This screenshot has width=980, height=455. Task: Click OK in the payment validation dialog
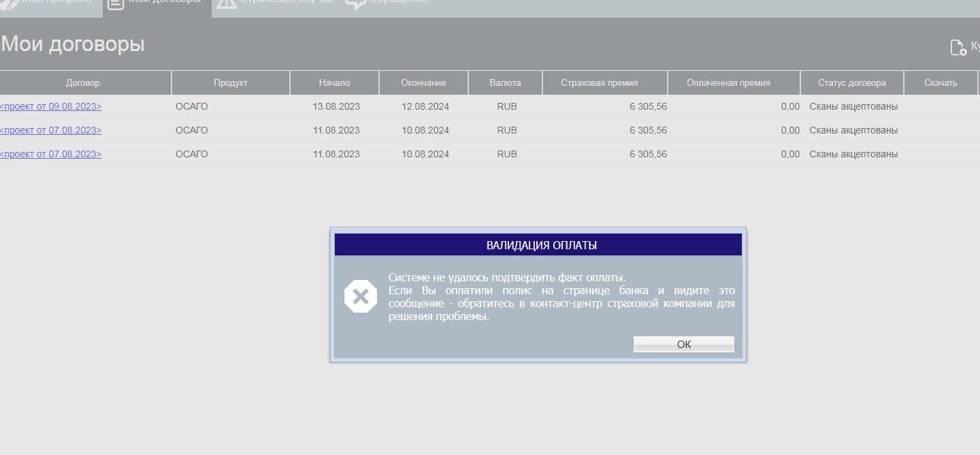(683, 345)
